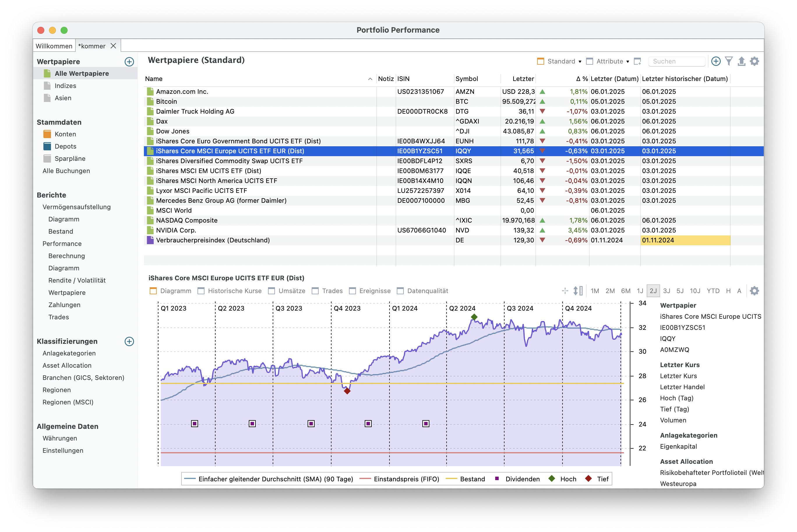Close the kommer tab
Viewport: 797px width, 532px height.
(x=113, y=46)
